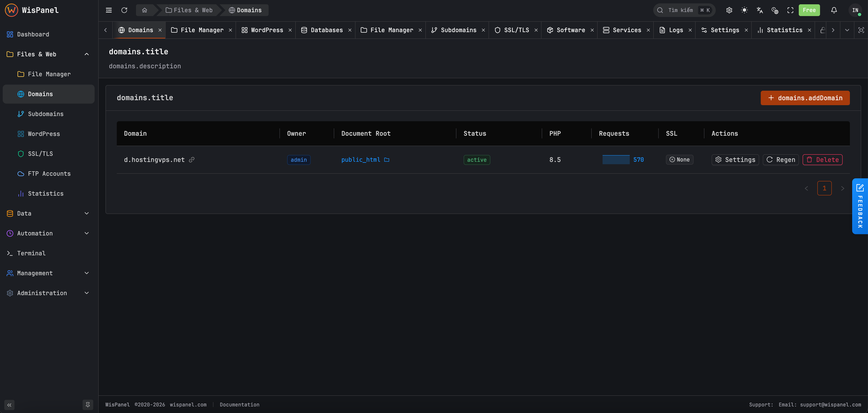Click the domains.addDomain button
Image resolution: width=868 pixels, height=413 pixels.
(x=805, y=98)
